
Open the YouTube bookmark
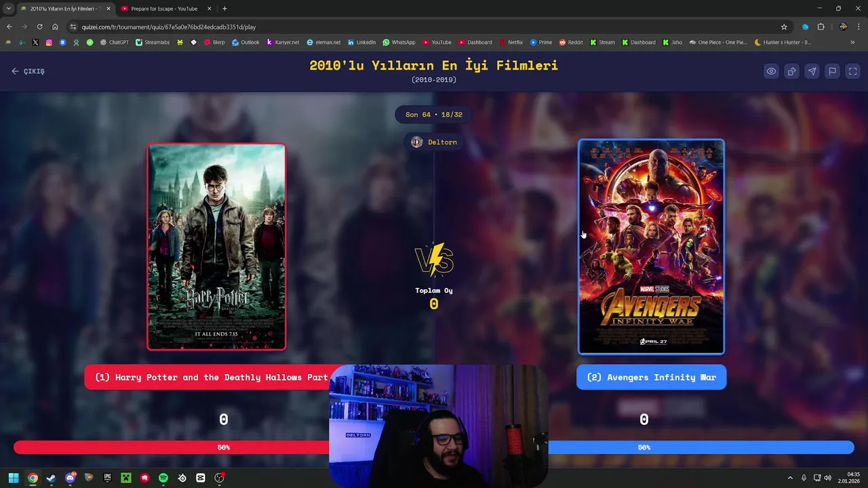(437, 42)
